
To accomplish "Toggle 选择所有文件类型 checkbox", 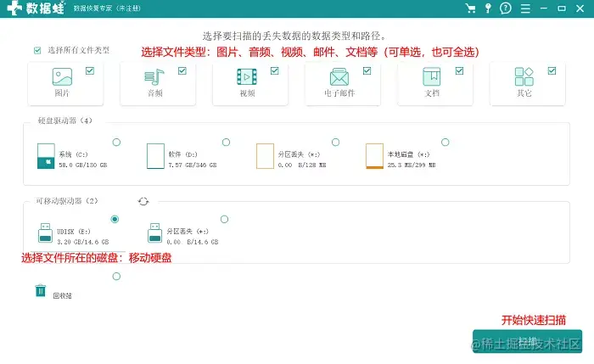I will [37, 50].
